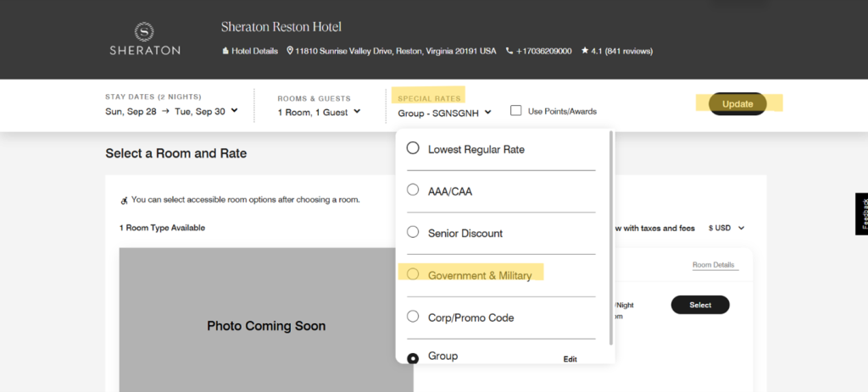Viewport: 868px width, 392px height.
Task: Choose the Senior Discount rate option
Action: [x=413, y=232]
